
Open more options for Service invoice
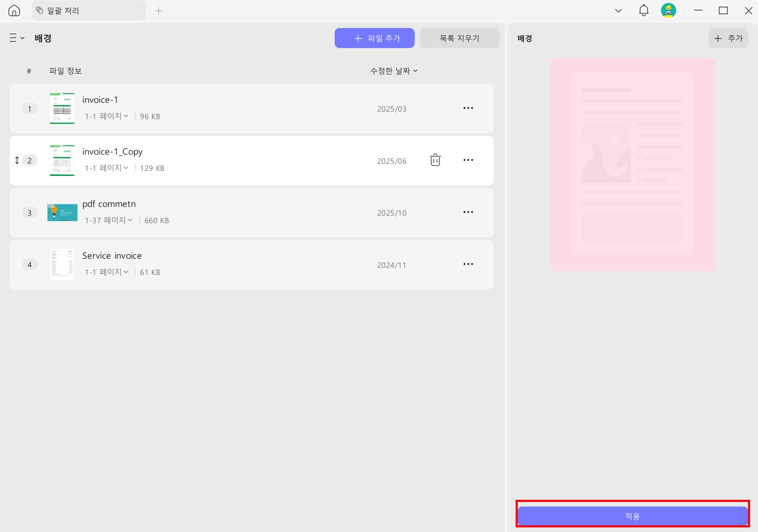click(468, 264)
